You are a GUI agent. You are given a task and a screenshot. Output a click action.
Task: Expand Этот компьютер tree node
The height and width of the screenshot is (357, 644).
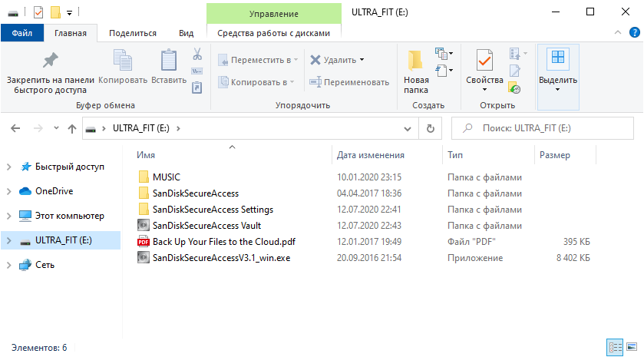8,216
